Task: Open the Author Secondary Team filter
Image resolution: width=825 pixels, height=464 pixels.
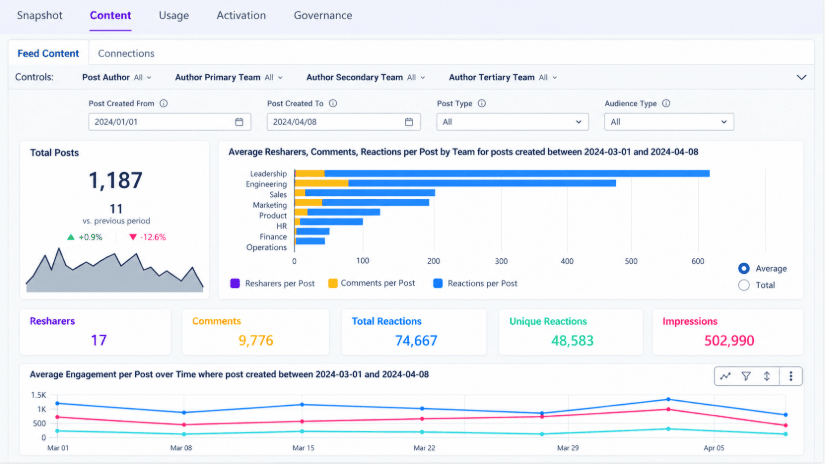Action: pos(366,77)
